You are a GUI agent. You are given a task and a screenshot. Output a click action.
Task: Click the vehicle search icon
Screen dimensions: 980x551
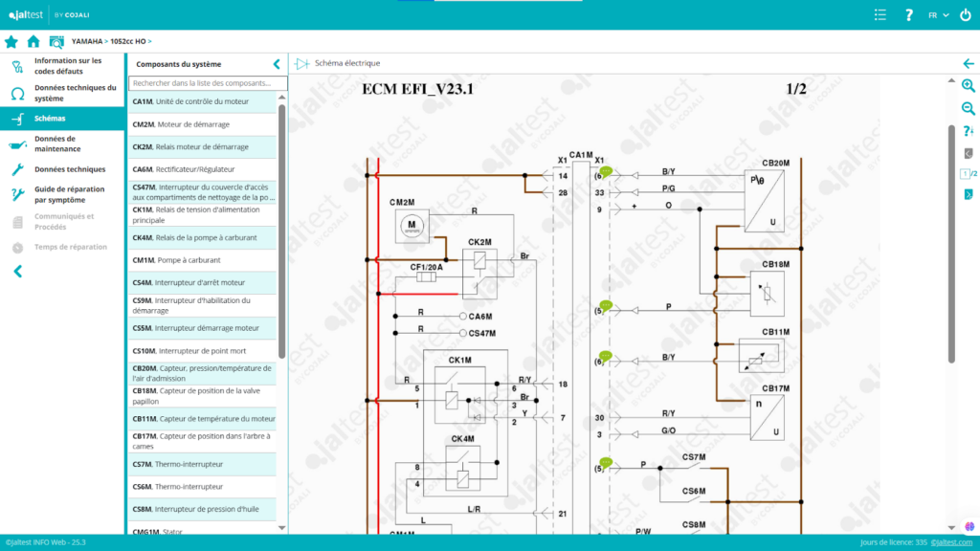click(56, 41)
